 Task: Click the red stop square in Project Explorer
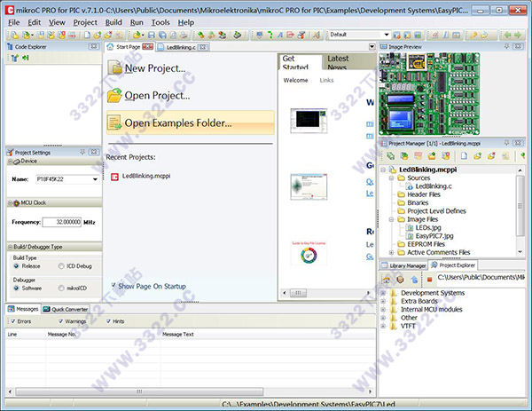(x=429, y=280)
